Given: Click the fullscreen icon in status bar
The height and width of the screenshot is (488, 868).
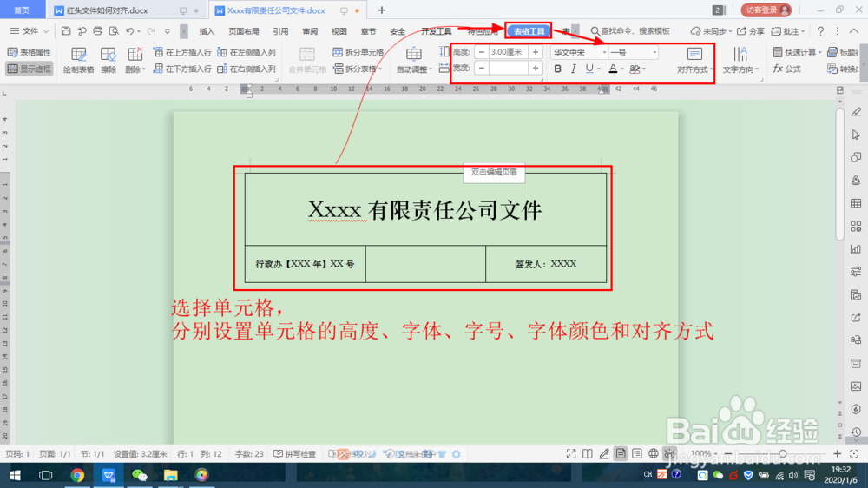Looking at the screenshot, I should 571,453.
